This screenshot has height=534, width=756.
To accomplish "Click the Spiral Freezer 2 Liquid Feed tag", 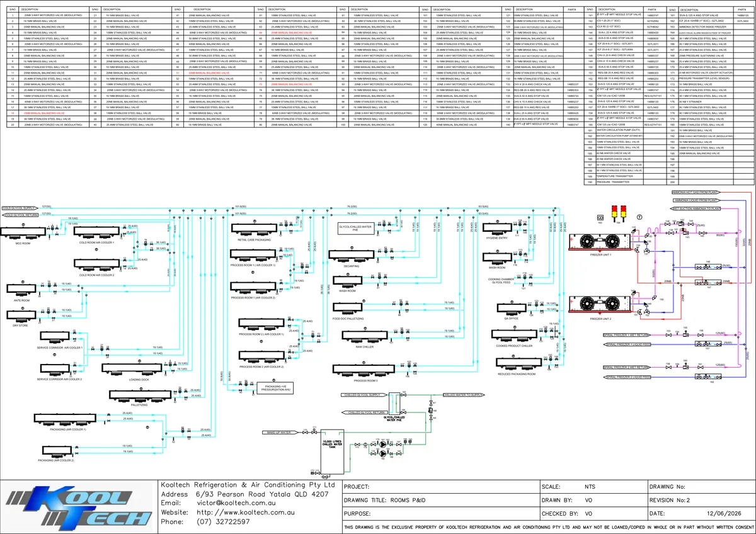I will pos(626,377).
